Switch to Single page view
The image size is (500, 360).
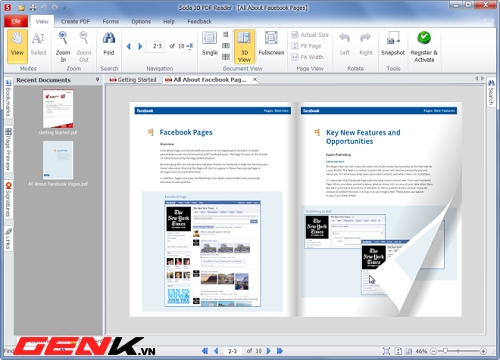210,44
